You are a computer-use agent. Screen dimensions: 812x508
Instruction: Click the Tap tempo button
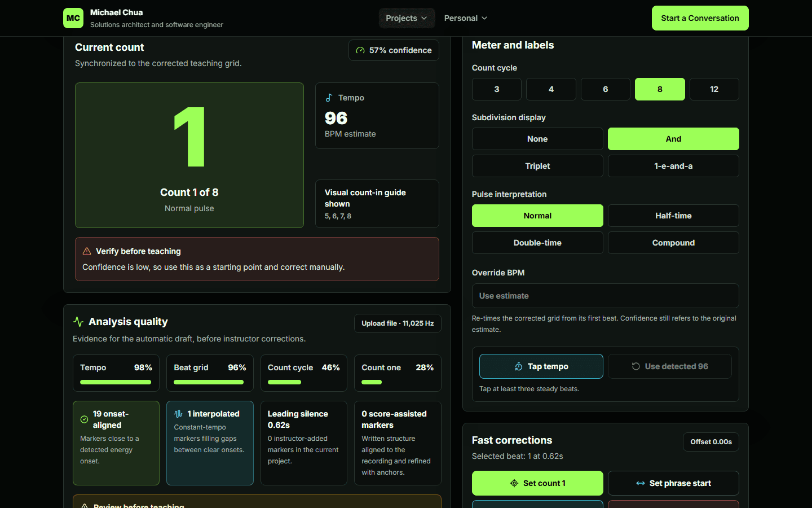pyautogui.click(x=541, y=366)
